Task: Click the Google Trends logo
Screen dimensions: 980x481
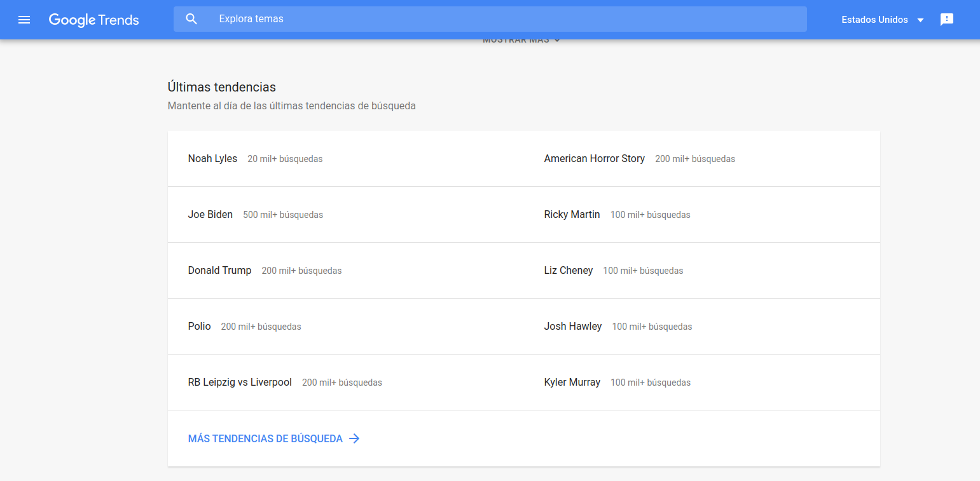Action: [93, 20]
